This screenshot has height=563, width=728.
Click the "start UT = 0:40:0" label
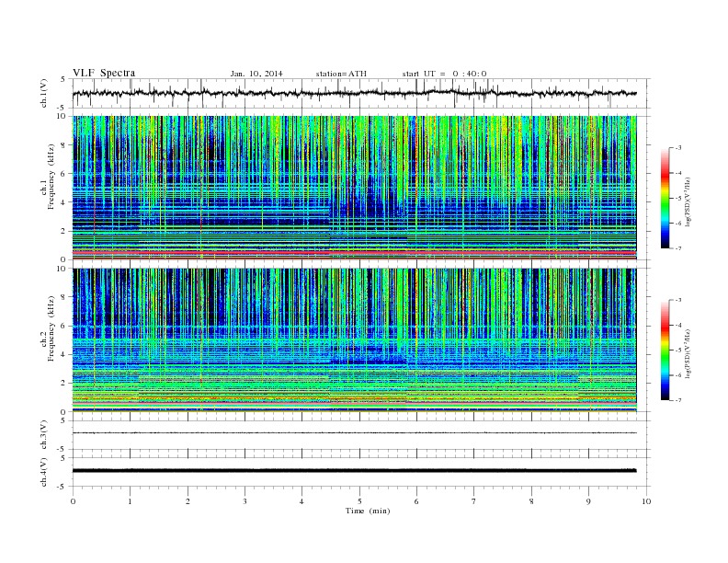(x=444, y=74)
